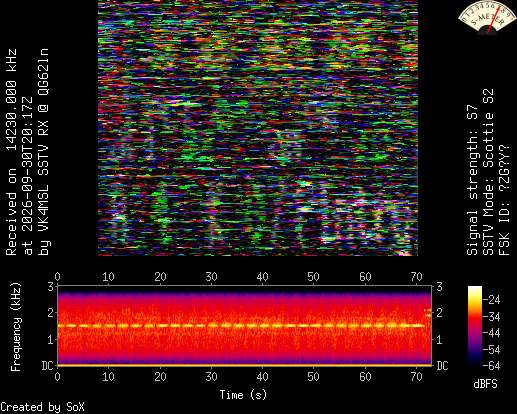Click the '3' label on left frequency axis
The height and width of the screenshot is (414, 517).
(x=51, y=287)
